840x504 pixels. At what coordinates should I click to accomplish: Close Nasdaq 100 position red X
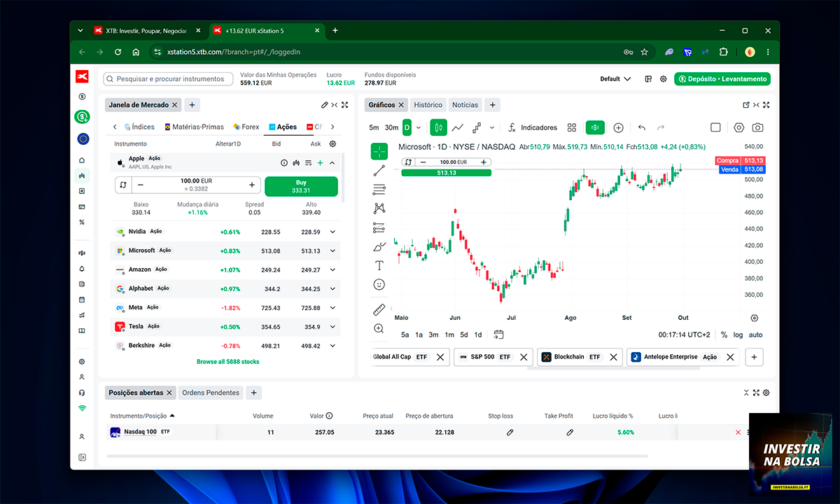(738, 432)
